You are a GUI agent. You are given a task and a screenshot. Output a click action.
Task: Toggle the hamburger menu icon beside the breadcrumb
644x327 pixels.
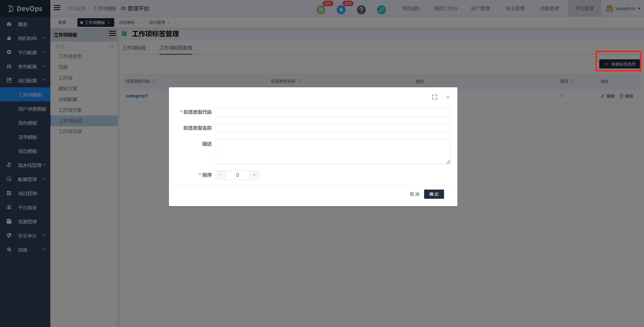(x=57, y=8)
